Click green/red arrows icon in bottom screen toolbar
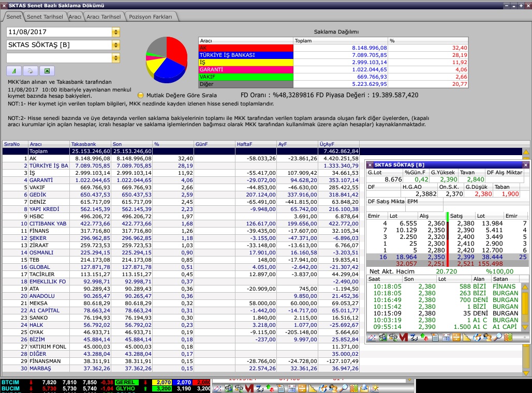The image size is (532, 393). point(270,388)
